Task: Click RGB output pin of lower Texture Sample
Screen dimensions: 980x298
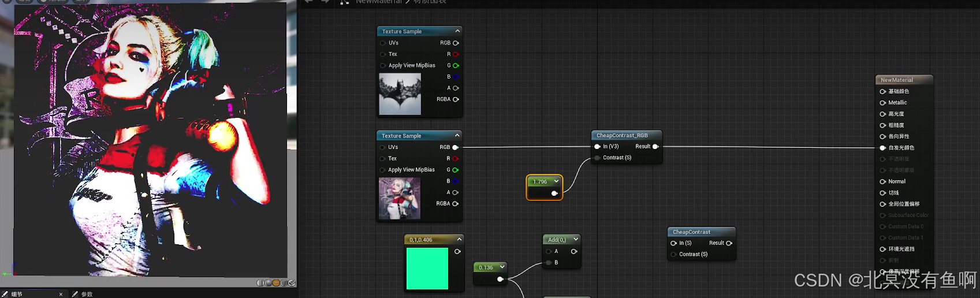Action: pos(455,147)
